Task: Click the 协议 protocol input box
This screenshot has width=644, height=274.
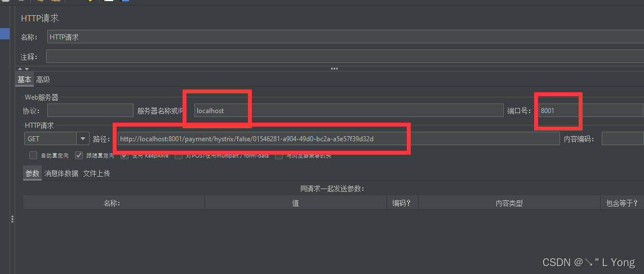Action: pos(90,110)
